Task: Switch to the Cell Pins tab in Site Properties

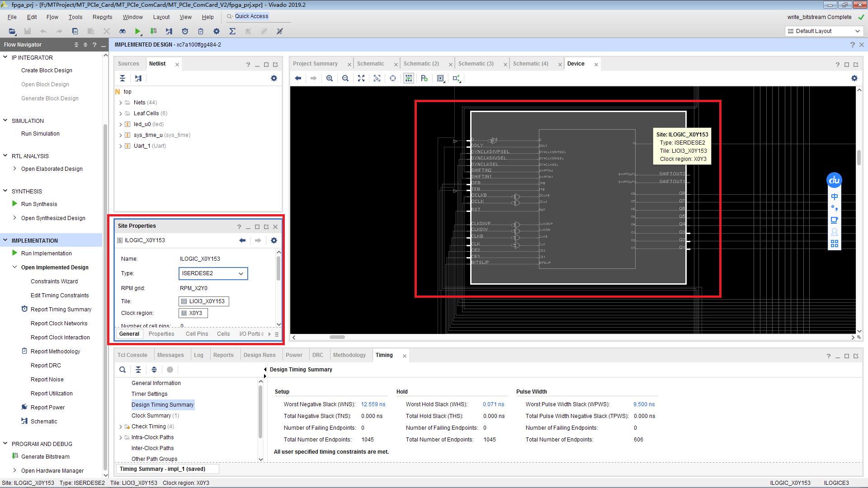Action: coord(197,333)
